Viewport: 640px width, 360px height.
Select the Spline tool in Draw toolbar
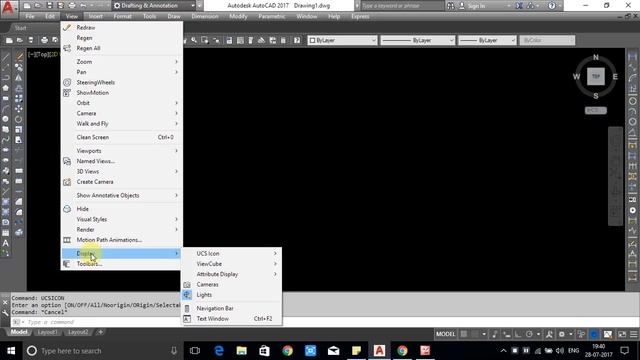pos(6,140)
